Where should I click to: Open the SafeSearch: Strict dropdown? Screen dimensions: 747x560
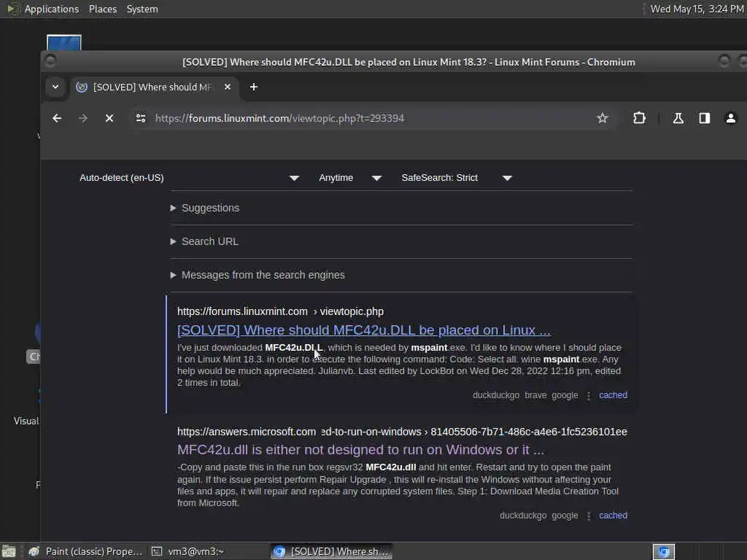point(457,178)
